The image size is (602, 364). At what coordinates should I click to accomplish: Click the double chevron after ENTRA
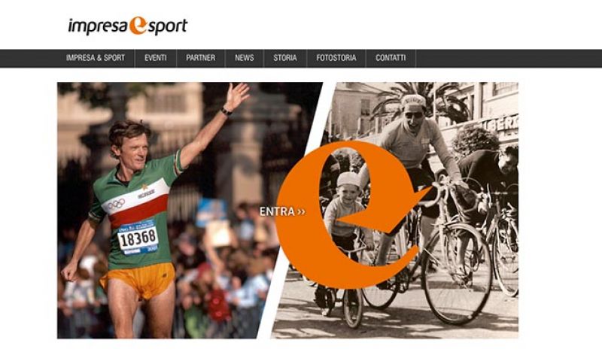[x=301, y=212]
